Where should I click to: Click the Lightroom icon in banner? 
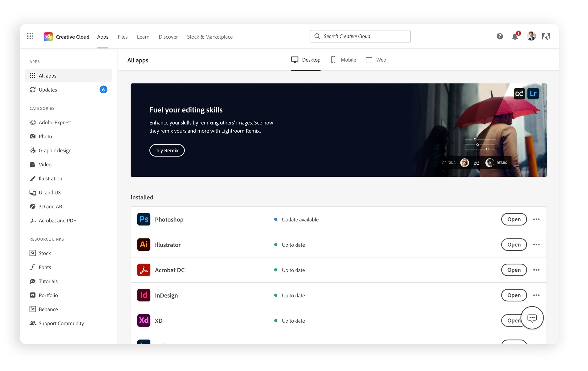pyautogui.click(x=533, y=93)
